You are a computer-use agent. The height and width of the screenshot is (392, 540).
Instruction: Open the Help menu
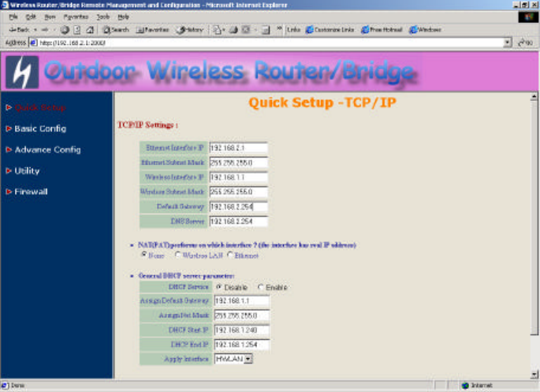point(123,17)
